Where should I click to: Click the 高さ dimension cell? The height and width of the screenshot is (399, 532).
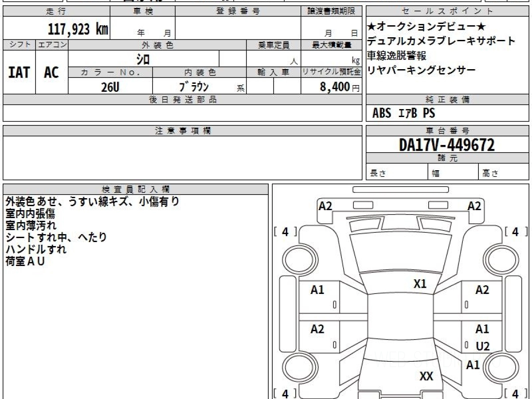click(x=504, y=172)
